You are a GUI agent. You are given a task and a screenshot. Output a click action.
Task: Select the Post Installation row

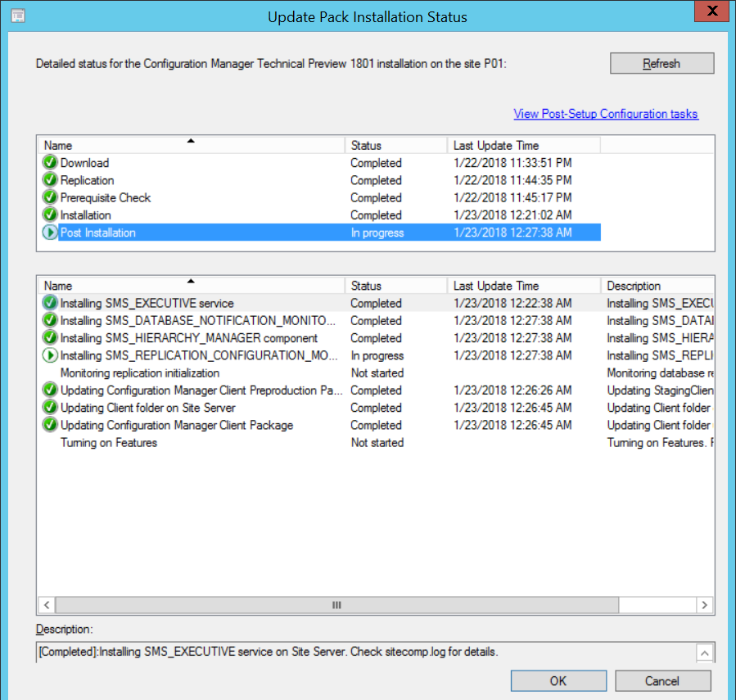[319, 232]
